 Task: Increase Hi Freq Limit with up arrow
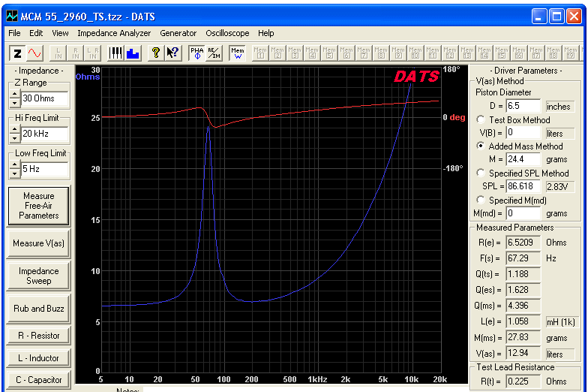14,129
